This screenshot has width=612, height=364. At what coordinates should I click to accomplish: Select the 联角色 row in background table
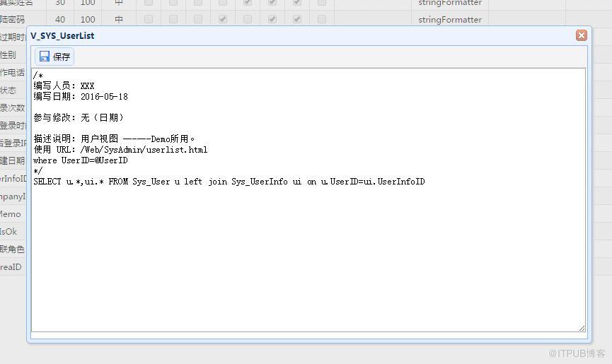point(13,249)
